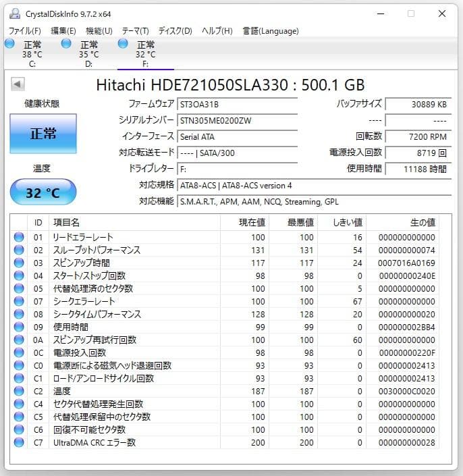Image resolution: width=463 pixels, height=476 pixels.
Task: Click the 項目名 column header
Action: click(x=134, y=223)
